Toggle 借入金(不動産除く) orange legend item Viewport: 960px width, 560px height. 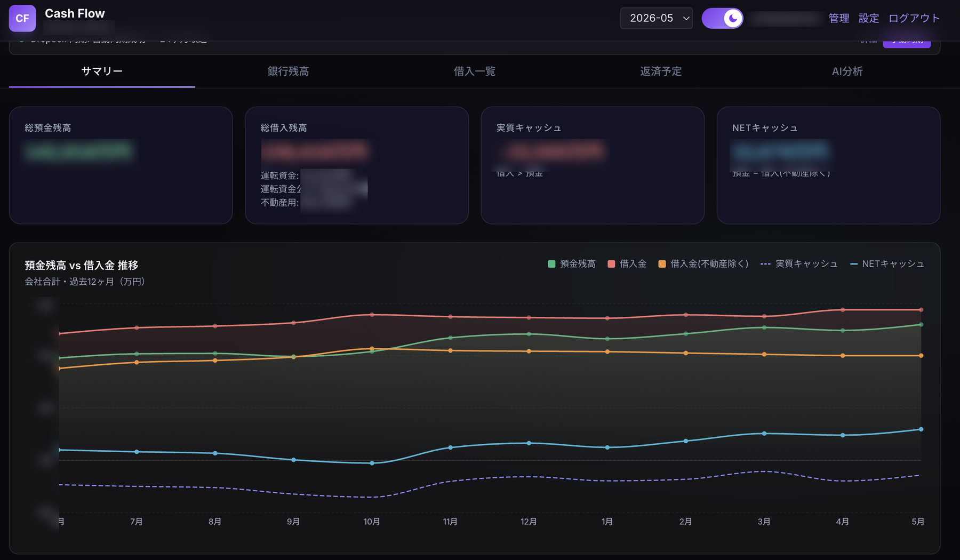click(x=703, y=264)
